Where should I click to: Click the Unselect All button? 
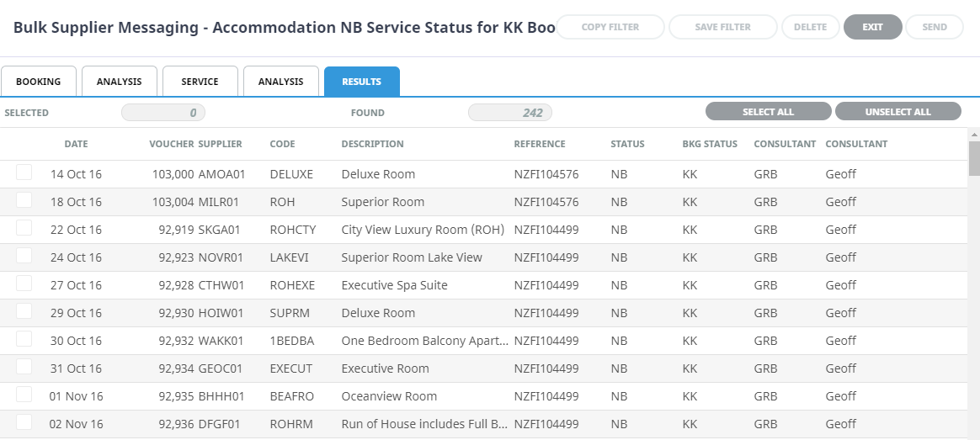898,112
